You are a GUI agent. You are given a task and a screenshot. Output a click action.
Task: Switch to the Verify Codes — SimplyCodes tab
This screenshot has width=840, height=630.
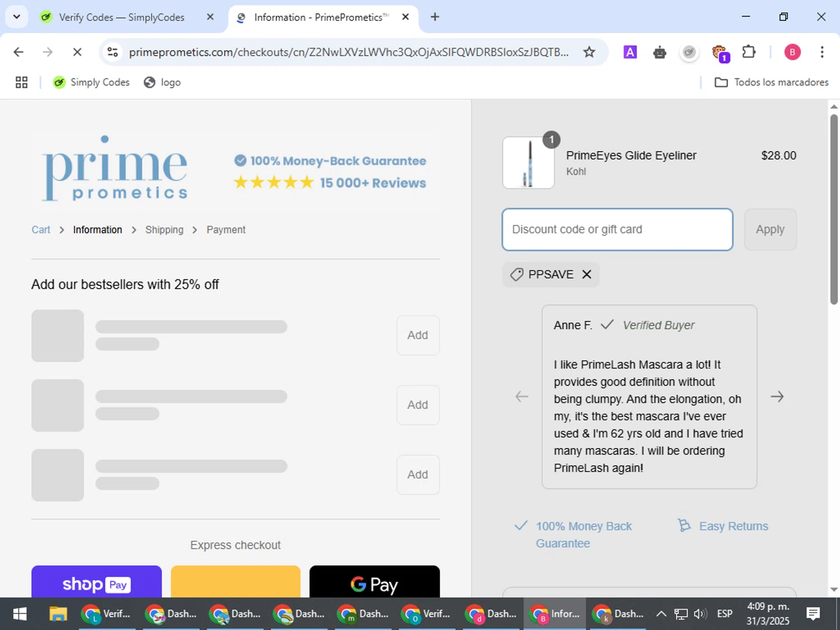coord(121,17)
